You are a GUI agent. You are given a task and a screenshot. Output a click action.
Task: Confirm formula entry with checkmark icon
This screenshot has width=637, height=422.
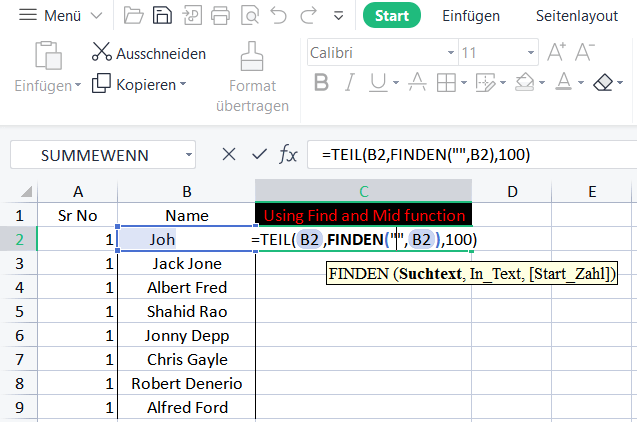tap(259, 154)
